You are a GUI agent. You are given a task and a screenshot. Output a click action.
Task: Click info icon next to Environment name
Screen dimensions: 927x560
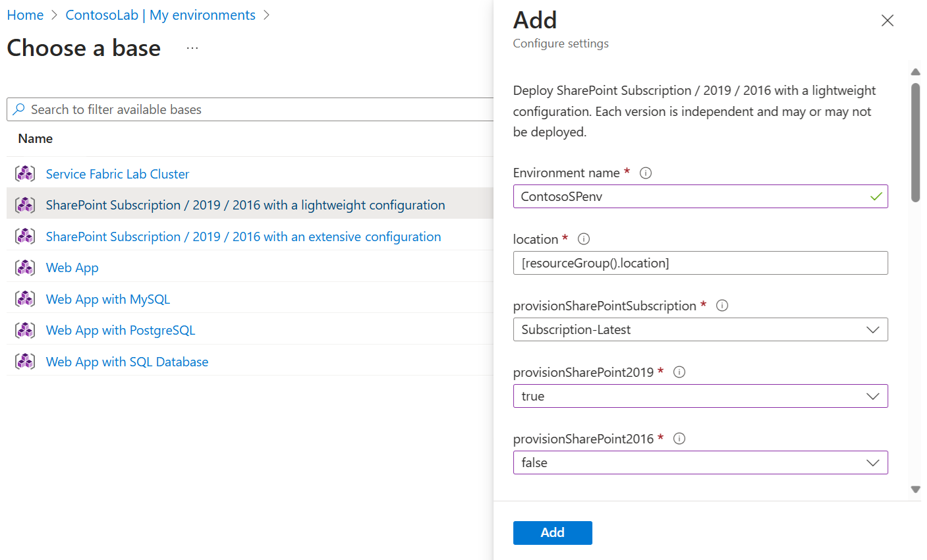click(x=646, y=173)
